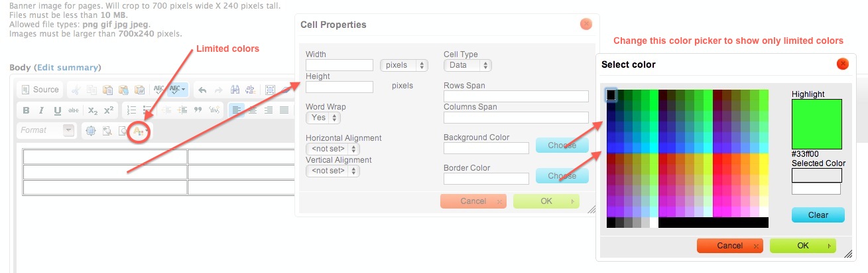Open the Cell Type dropdown
Image resolution: width=868 pixels, height=273 pixels.
tap(467, 65)
